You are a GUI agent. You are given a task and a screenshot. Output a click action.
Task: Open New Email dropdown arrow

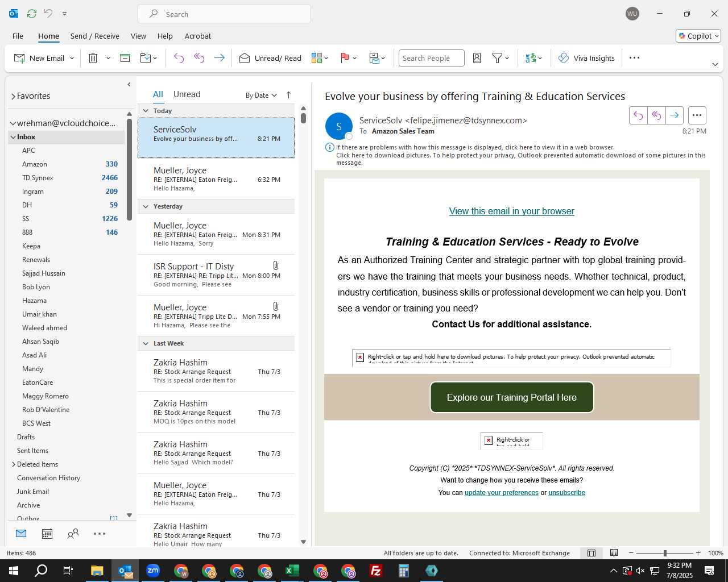pyautogui.click(x=72, y=58)
